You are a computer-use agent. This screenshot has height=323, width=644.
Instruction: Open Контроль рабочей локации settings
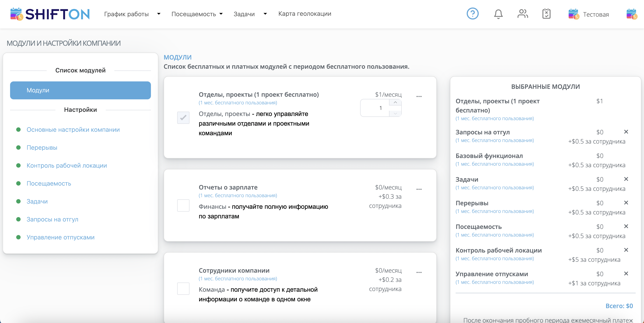point(67,166)
